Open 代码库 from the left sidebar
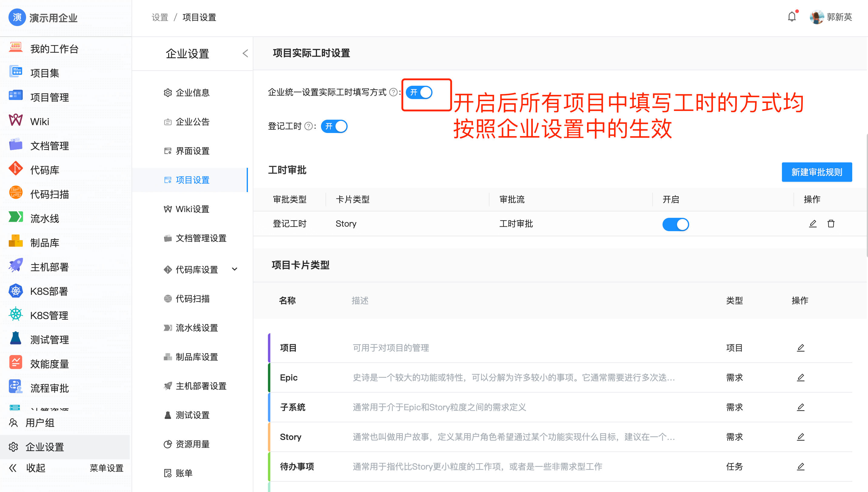Image resolution: width=868 pixels, height=492 pixels. point(44,170)
